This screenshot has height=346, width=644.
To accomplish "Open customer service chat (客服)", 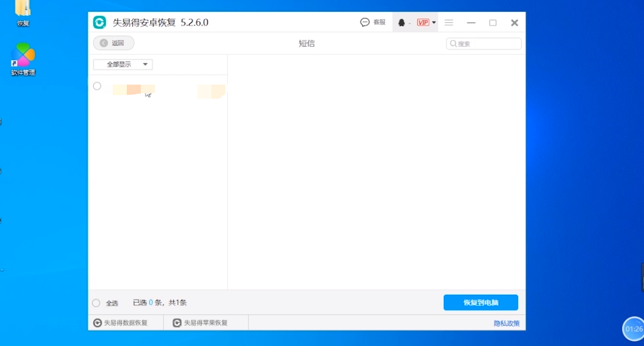I will point(373,23).
